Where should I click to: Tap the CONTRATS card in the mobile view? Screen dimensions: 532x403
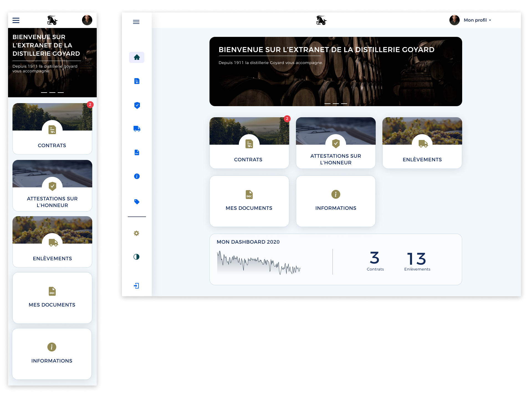52,129
